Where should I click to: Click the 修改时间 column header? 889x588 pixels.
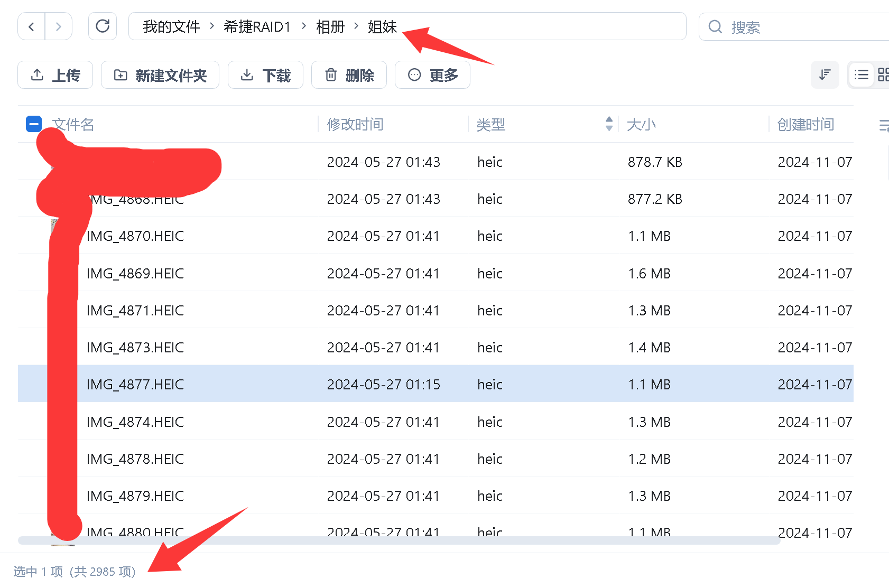pyautogui.click(x=355, y=124)
